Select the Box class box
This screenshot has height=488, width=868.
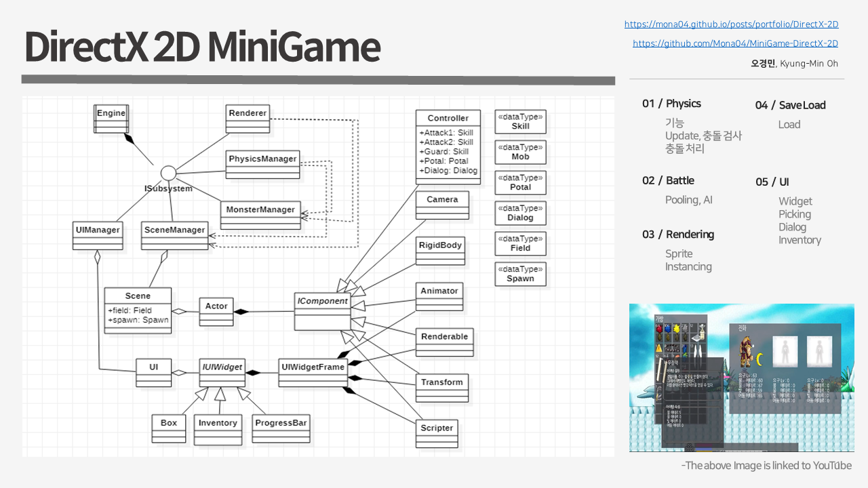pyautogui.click(x=169, y=429)
